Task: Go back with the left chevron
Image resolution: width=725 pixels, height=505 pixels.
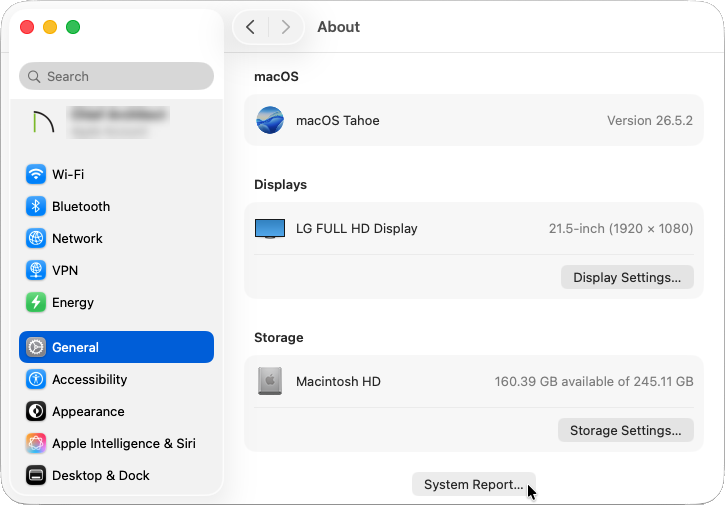Action: point(250,27)
